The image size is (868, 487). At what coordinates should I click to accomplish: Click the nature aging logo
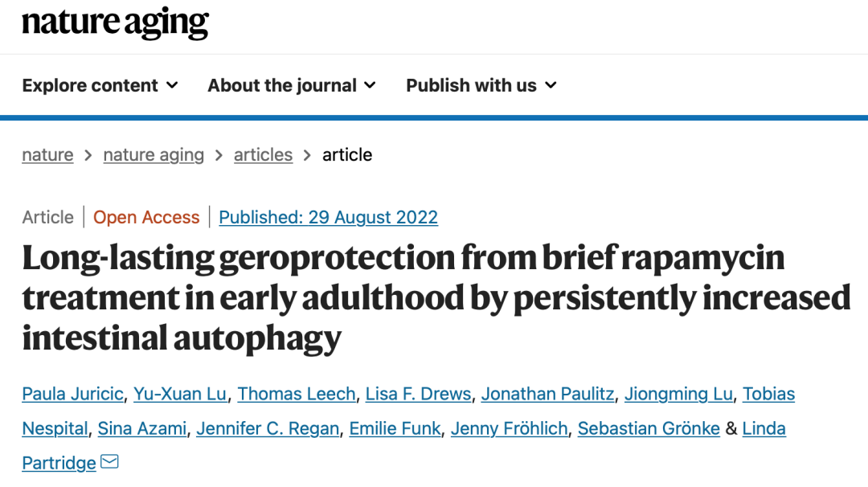click(x=115, y=23)
